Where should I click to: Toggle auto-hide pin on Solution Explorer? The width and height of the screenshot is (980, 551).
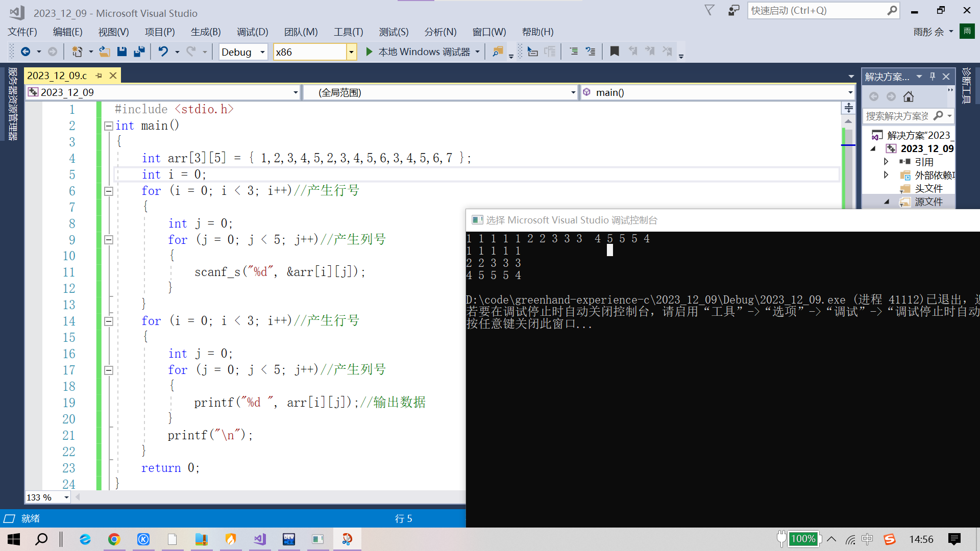pyautogui.click(x=933, y=77)
